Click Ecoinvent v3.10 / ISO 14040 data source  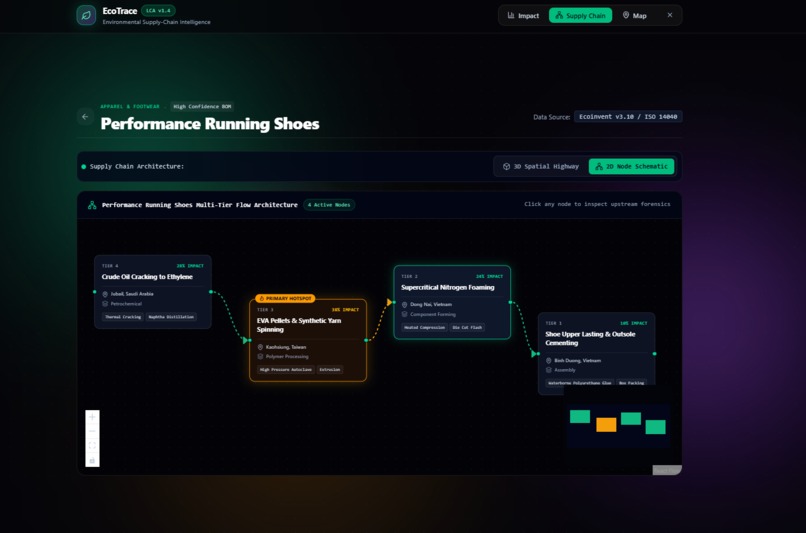(628, 117)
